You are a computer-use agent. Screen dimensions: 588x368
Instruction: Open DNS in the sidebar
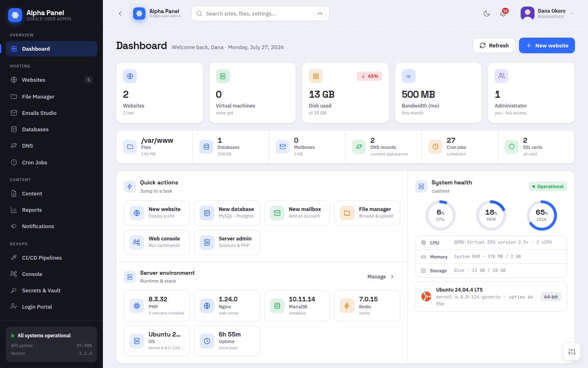pos(51,146)
